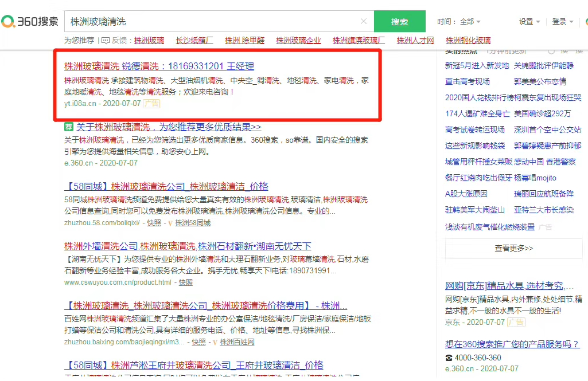588x381 pixels.
Task: Click the yt.i08a.cn result URL text
Action: pos(80,103)
